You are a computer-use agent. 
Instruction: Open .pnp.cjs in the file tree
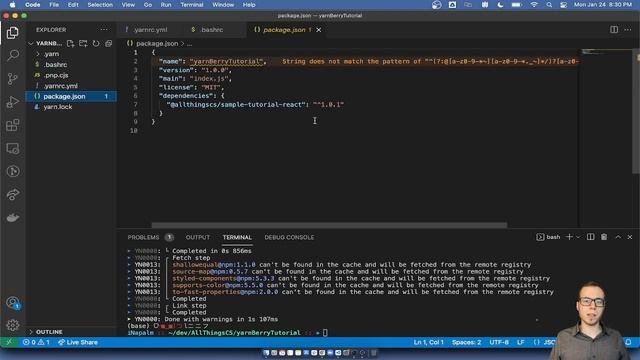coord(56,75)
